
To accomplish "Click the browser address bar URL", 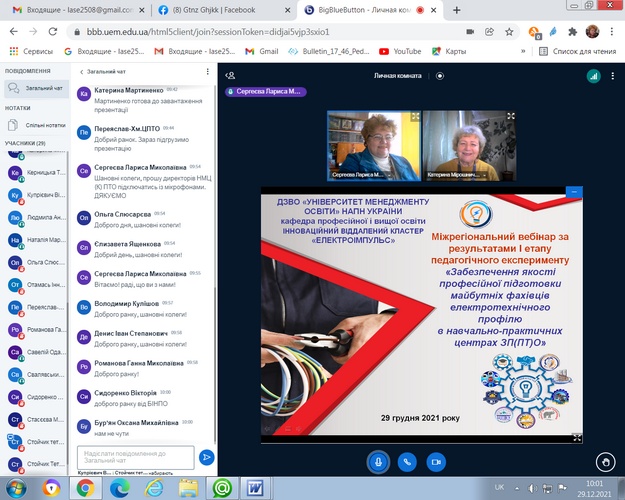I will (x=208, y=32).
